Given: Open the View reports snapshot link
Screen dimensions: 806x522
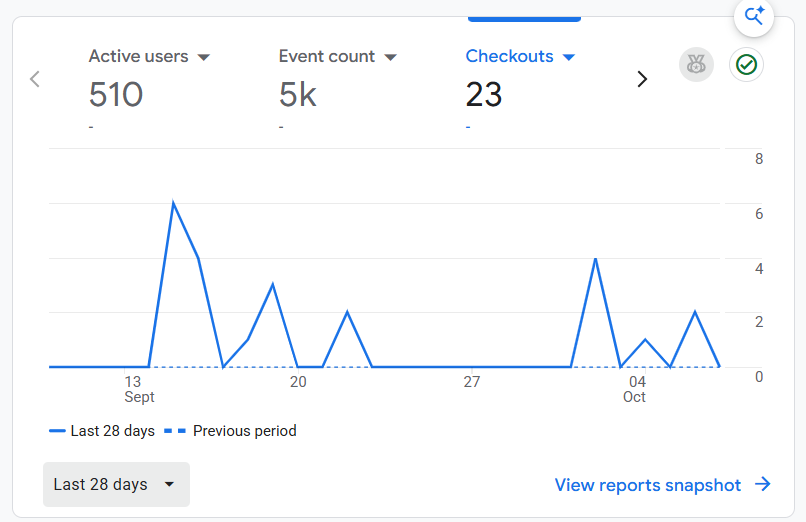Looking at the screenshot, I should coord(663,484).
